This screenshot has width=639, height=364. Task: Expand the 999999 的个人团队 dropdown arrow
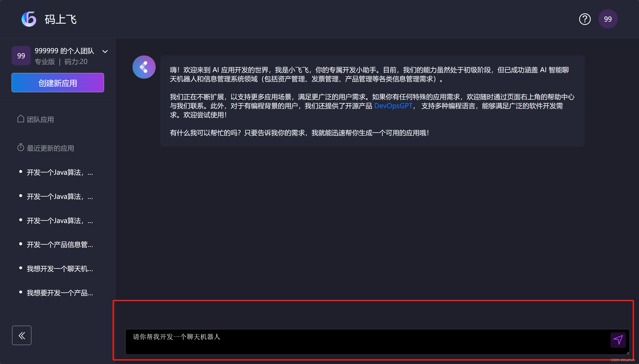point(105,51)
